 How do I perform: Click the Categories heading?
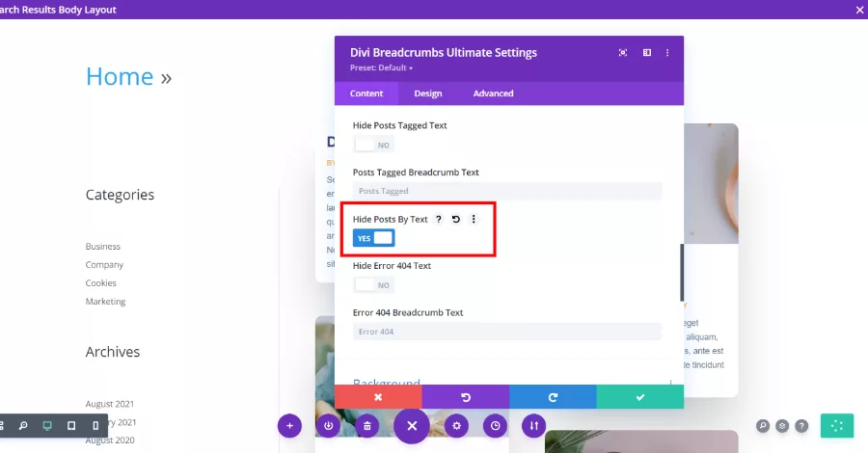point(120,195)
